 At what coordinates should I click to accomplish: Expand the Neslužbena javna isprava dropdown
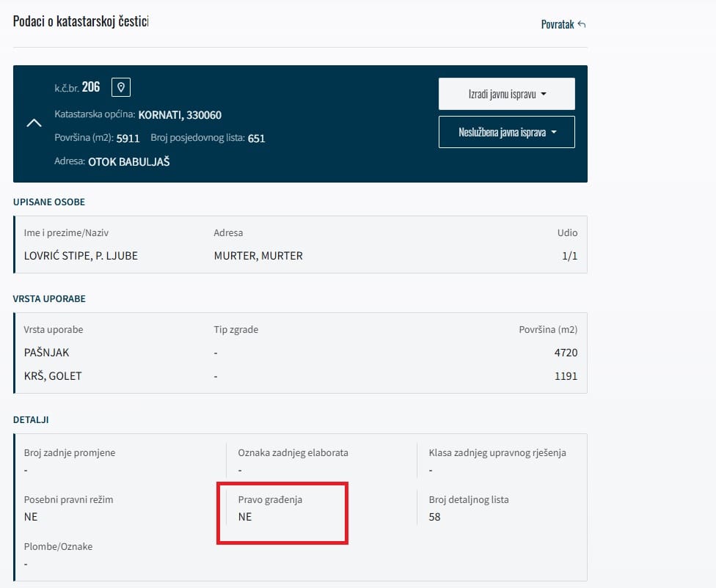pos(506,132)
